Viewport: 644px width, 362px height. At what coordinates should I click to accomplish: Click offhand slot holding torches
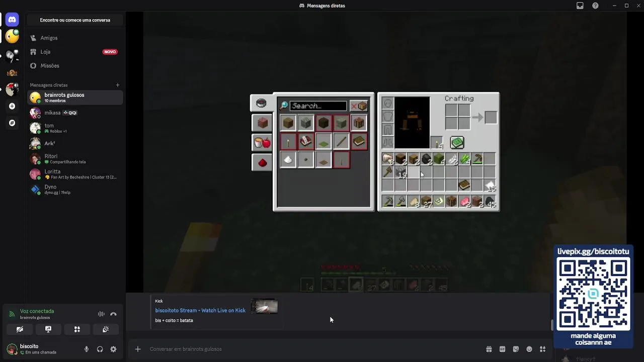point(437,143)
